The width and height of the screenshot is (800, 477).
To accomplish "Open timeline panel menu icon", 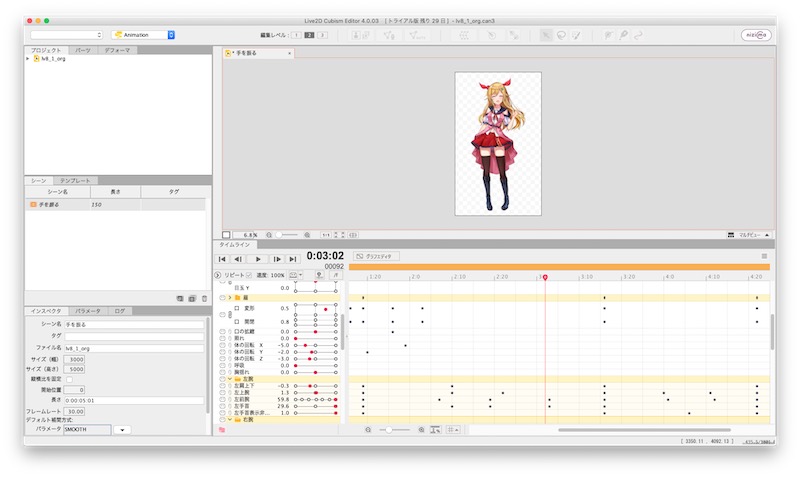I will click(x=764, y=256).
